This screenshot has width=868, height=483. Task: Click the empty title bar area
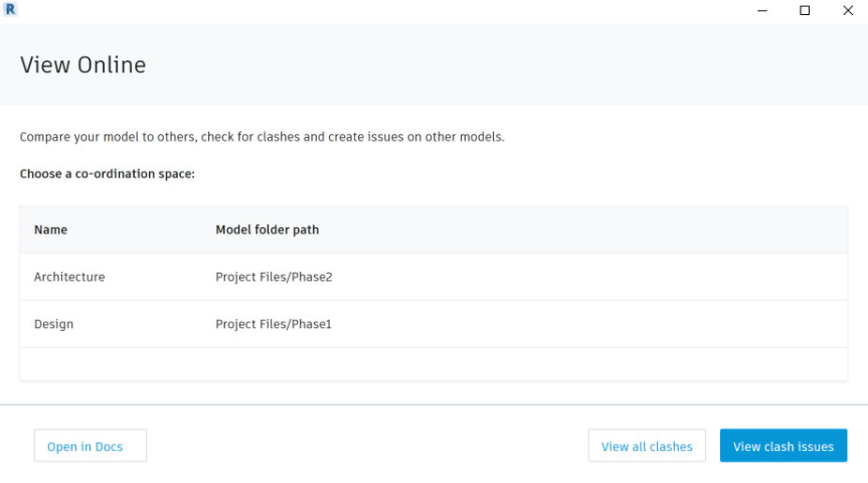(375, 10)
